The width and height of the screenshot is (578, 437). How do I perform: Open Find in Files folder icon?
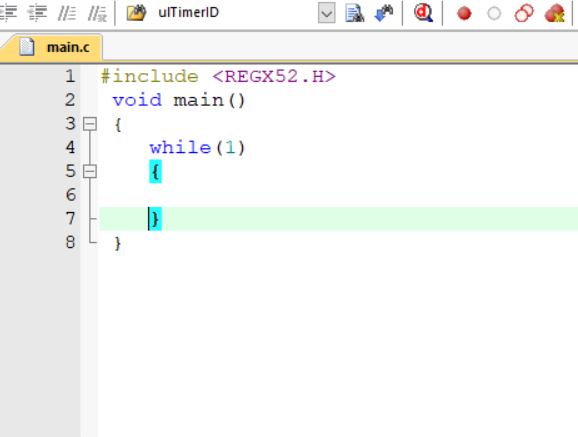pyautogui.click(x=136, y=13)
